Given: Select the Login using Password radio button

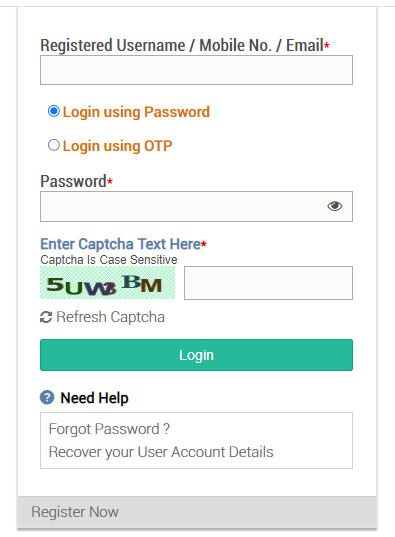Looking at the screenshot, I should coord(54,111).
